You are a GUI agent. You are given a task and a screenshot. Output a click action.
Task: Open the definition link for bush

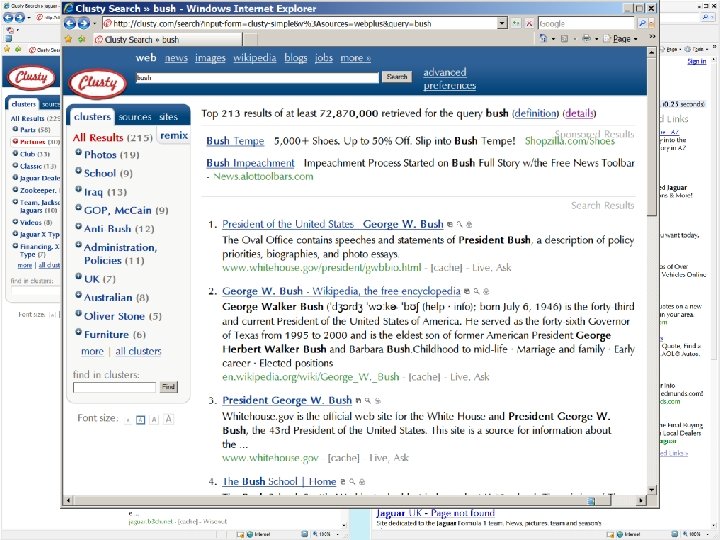coord(535,113)
